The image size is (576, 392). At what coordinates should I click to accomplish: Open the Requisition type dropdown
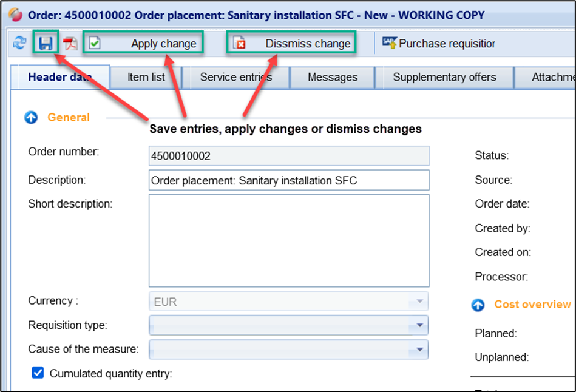(419, 325)
